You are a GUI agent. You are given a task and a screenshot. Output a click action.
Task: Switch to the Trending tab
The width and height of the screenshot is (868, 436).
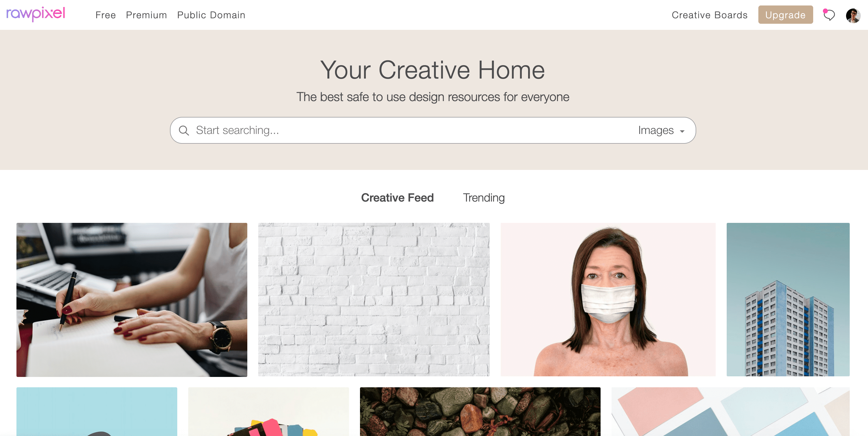(x=484, y=197)
